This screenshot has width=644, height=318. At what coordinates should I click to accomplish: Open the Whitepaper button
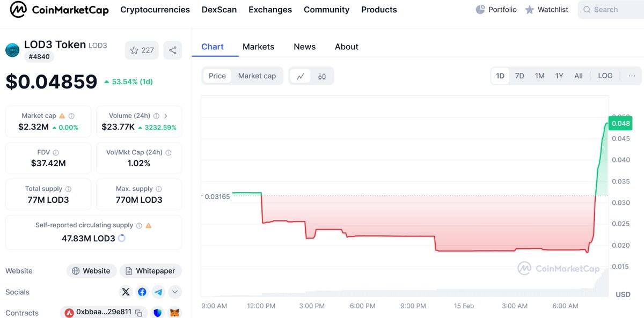pos(151,271)
